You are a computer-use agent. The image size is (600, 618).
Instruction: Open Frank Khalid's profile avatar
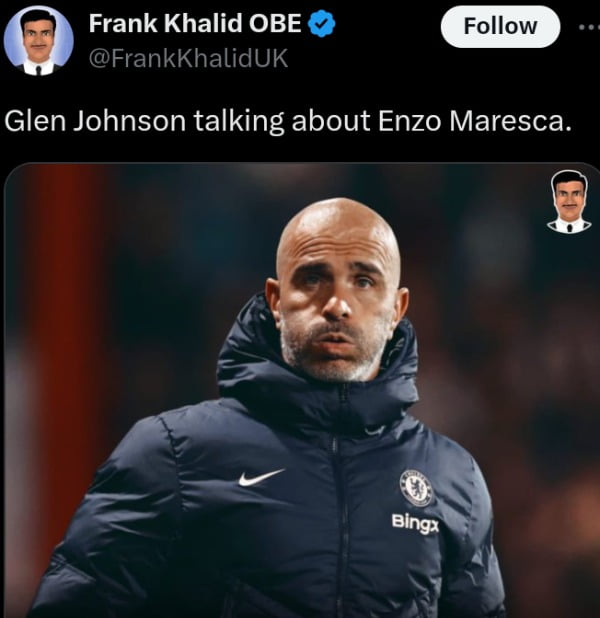[39, 41]
